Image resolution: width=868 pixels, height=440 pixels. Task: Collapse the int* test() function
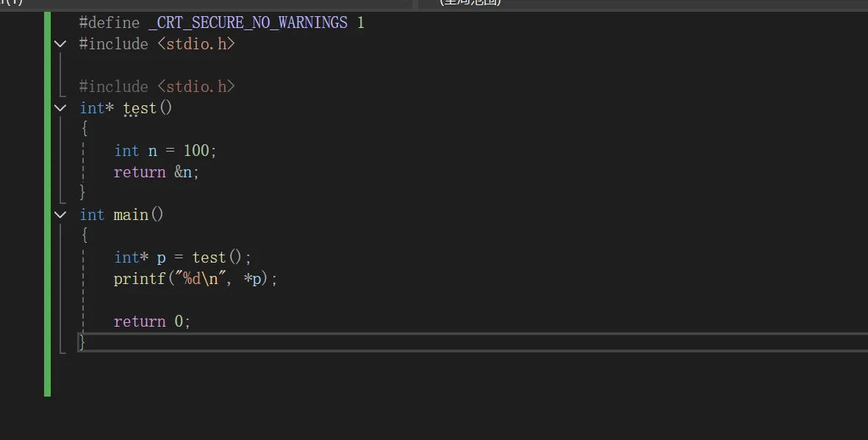tap(60, 108)
